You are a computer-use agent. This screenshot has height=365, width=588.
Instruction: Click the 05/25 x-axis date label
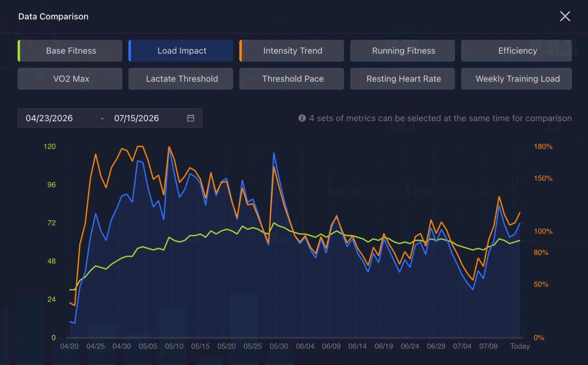click(x=253, y=346)
